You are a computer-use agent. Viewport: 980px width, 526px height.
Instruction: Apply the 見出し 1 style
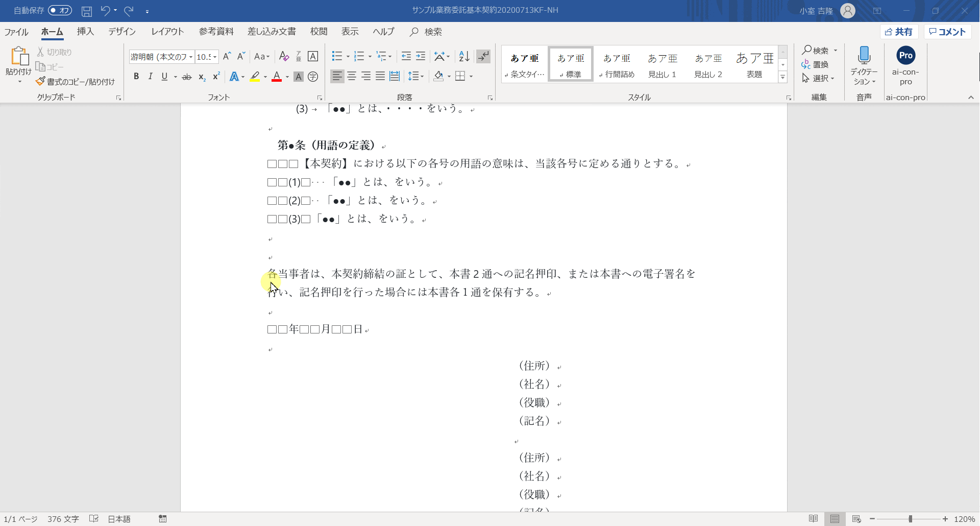662,64
